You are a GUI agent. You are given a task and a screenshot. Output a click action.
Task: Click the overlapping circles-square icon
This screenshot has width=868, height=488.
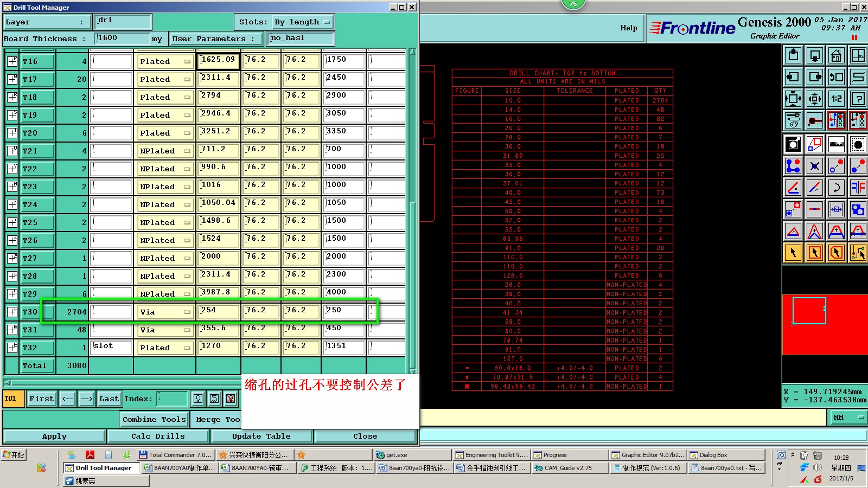coord(858,209)
